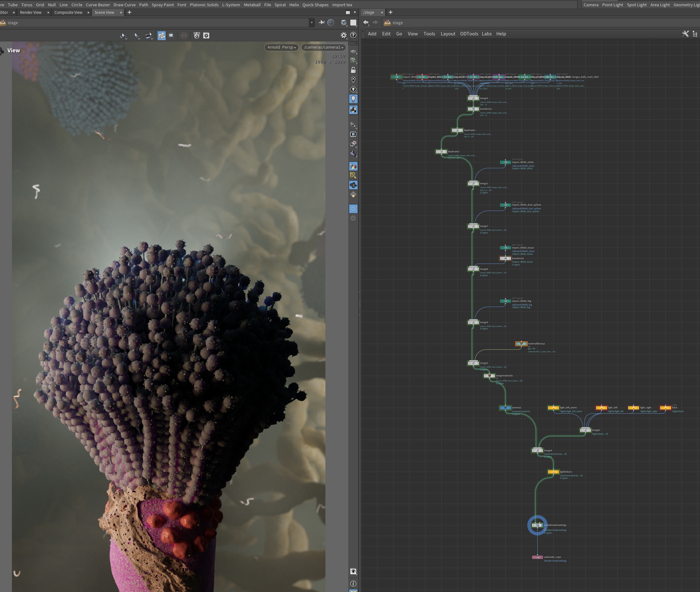700x592 pixels.
Task: Add a new pane tab beside Scene View
Action: click(x=129, y=13)
